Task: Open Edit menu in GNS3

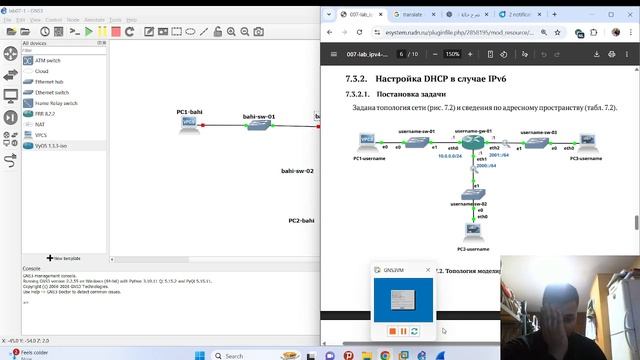Action: 21,20
